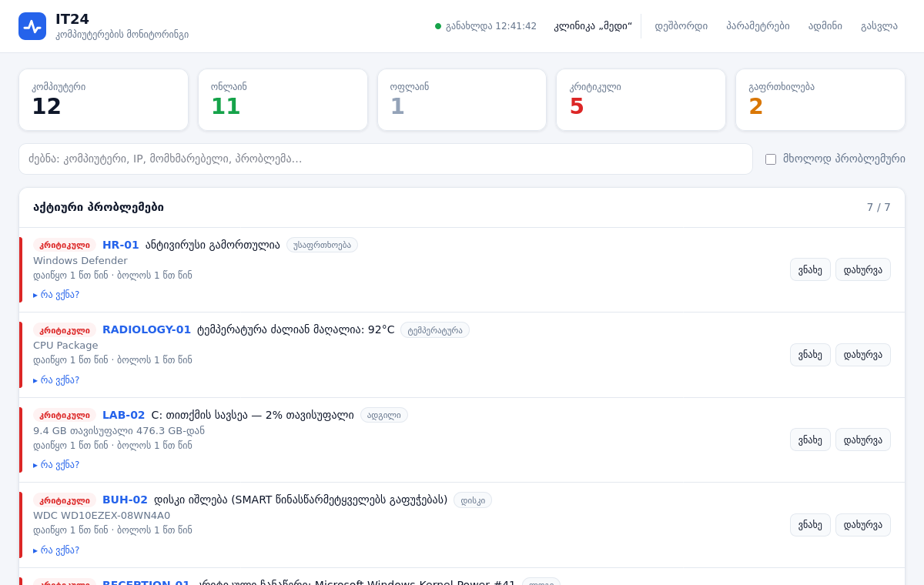Click the ადგილი tag on LAB-02

(x=384, y=415)
